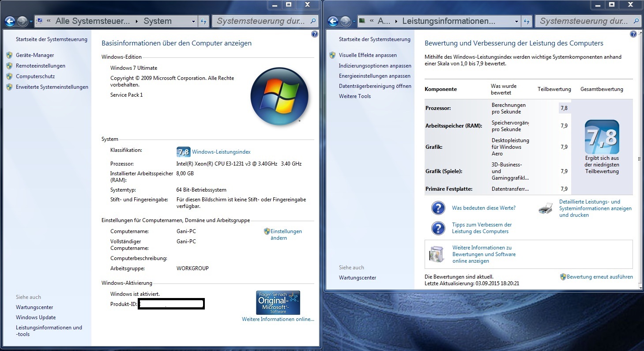
Task: Click refresh button next to System address bar
Action: click(x=203, y=21)
